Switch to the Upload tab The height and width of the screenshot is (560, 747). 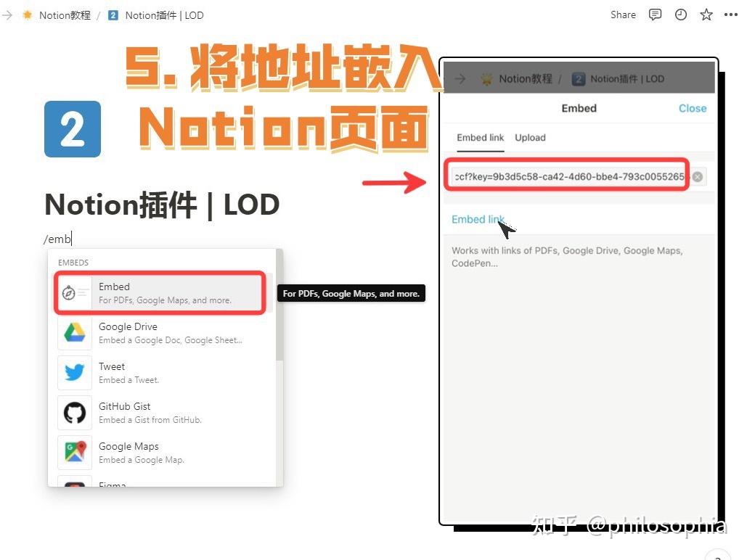pos(530,138)
